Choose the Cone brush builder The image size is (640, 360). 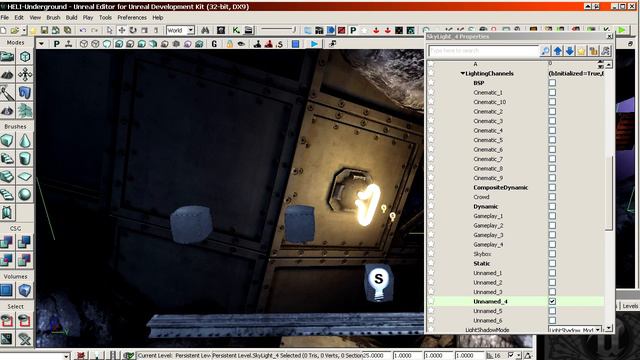[25, 141]
